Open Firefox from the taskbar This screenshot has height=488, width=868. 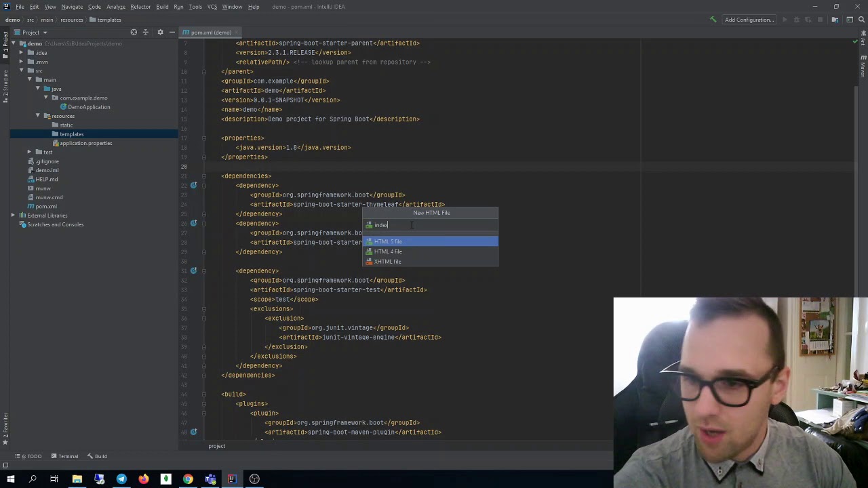(x=143, y=479)
